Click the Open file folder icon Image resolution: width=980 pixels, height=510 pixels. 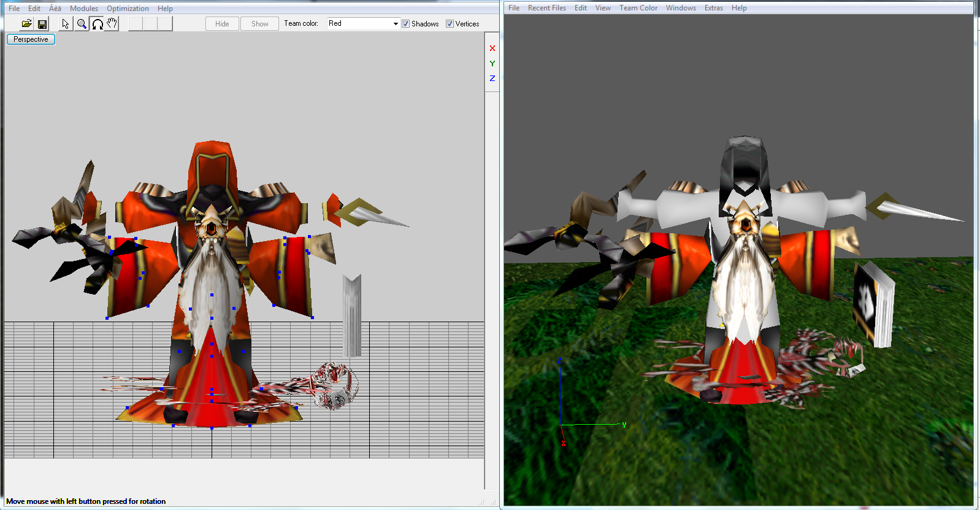point(26,24)
